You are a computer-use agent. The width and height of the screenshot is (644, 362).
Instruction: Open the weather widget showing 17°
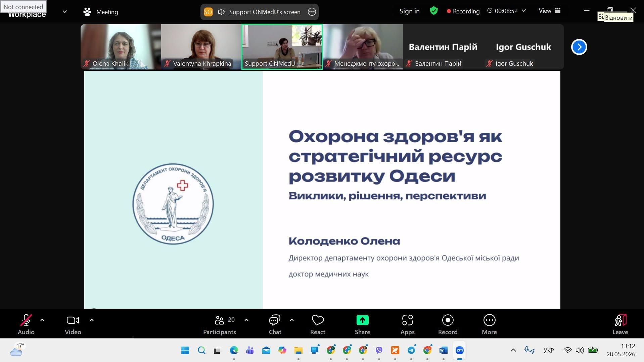(17, 350)
